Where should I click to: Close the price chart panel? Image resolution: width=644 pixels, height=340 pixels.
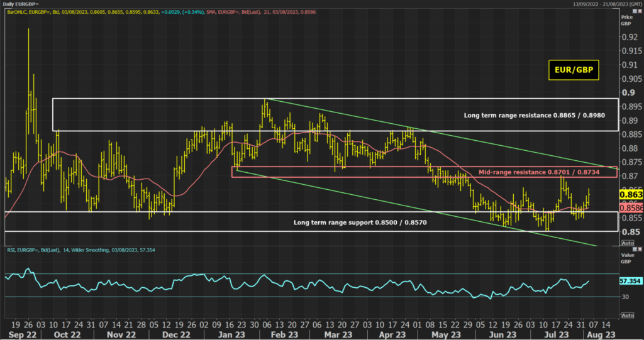(x=640, y=12)
